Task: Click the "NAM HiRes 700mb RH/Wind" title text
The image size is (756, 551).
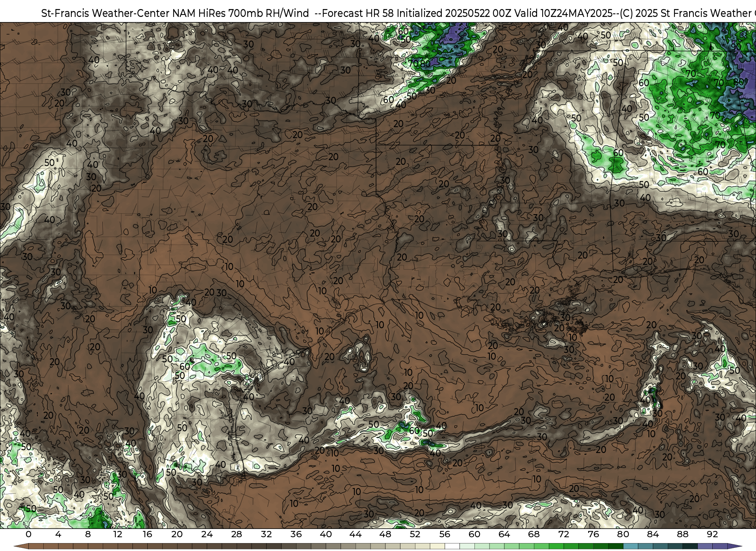Action: pyautogui.click(x=241, y=13)
